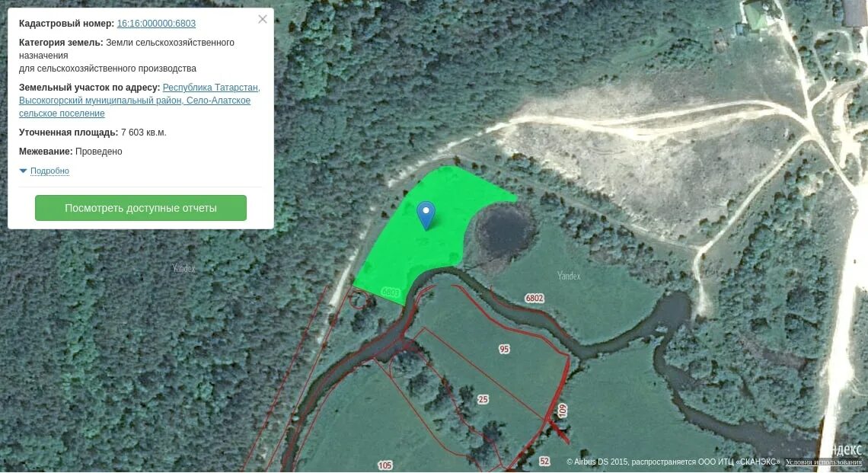Select parcel label 6802 on map
Screen dimensions: 868x473
coord(535,298)
